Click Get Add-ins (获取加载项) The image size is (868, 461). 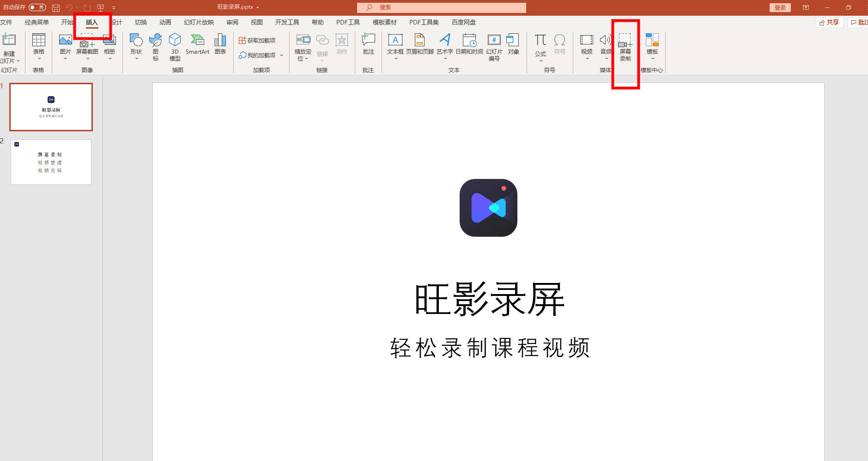(x=257, y=41)
